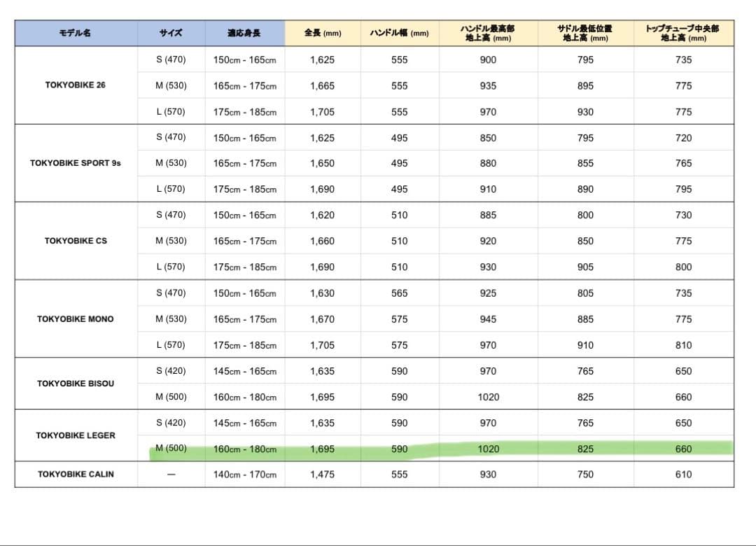Select the 895 saddle height value

pos(585,86)
